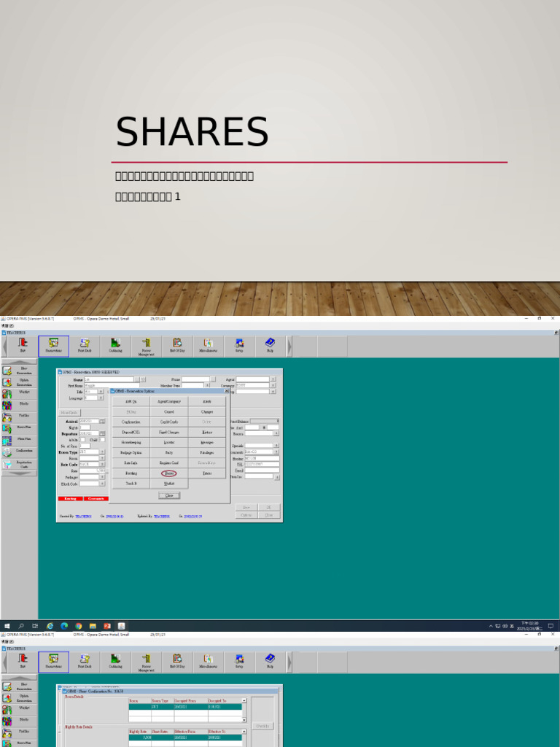560x747 pixels.
Task: Click Add On in Reservation Options
Action: 131,402
